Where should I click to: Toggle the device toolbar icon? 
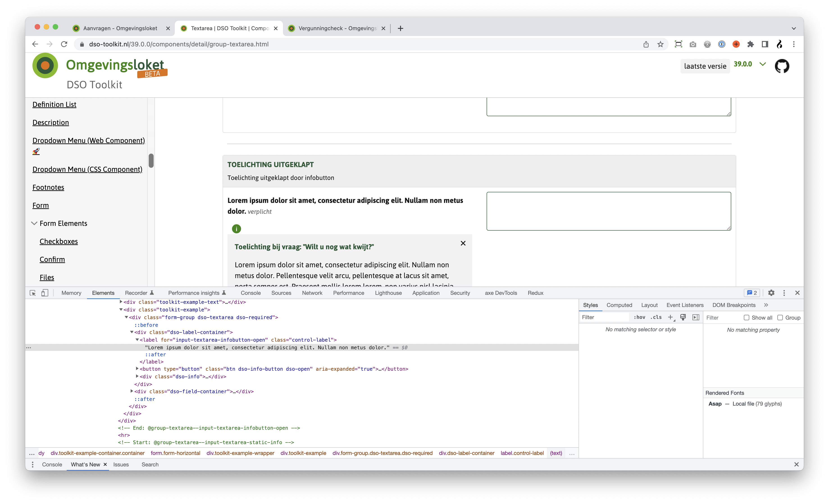tap(45, 293)
